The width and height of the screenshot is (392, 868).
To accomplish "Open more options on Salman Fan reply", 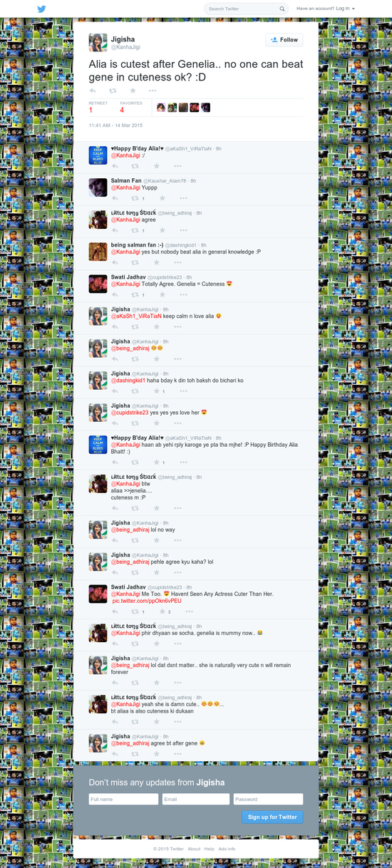I will [183, 197].
